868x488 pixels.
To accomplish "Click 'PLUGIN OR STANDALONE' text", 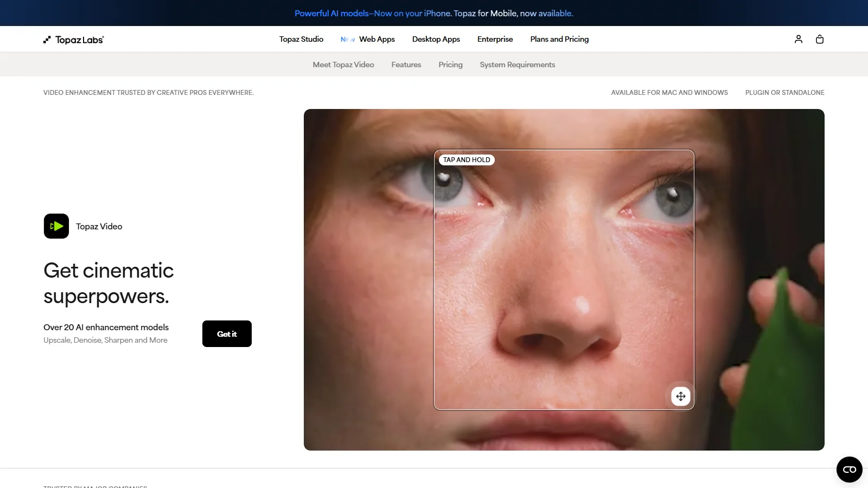I will (785, 93).
